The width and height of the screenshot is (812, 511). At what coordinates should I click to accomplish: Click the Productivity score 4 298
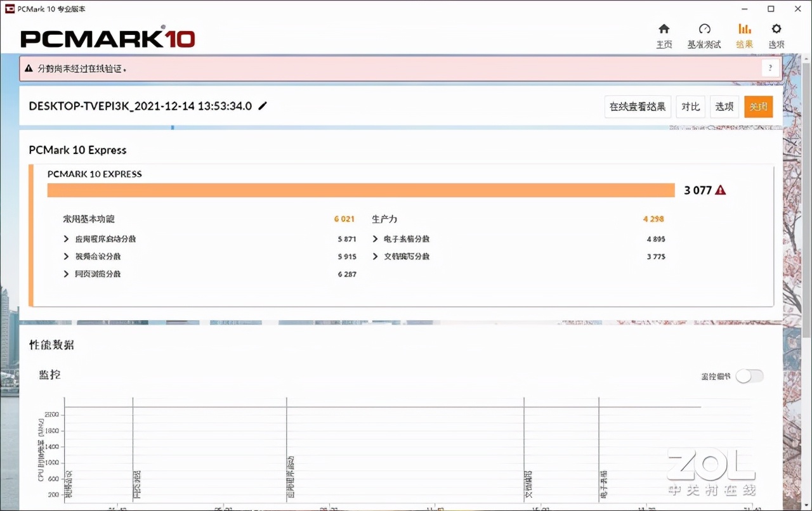coord(653,219)
